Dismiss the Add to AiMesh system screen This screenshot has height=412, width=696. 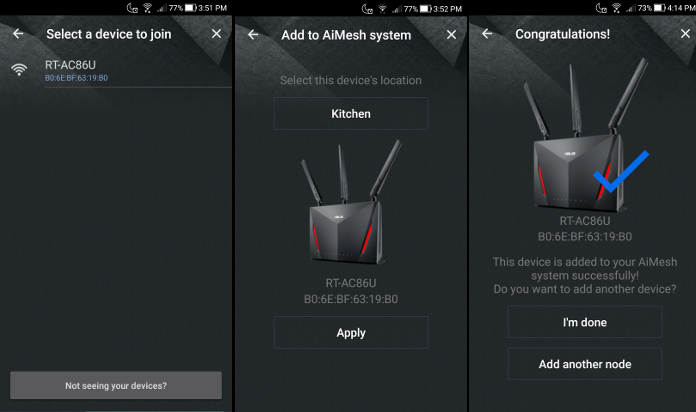[451, 35]
